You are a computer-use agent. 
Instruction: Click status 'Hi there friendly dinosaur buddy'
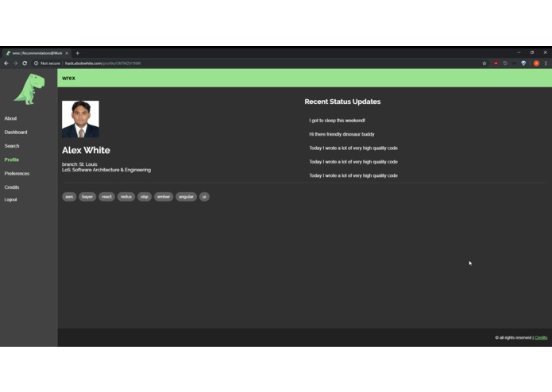342,134
